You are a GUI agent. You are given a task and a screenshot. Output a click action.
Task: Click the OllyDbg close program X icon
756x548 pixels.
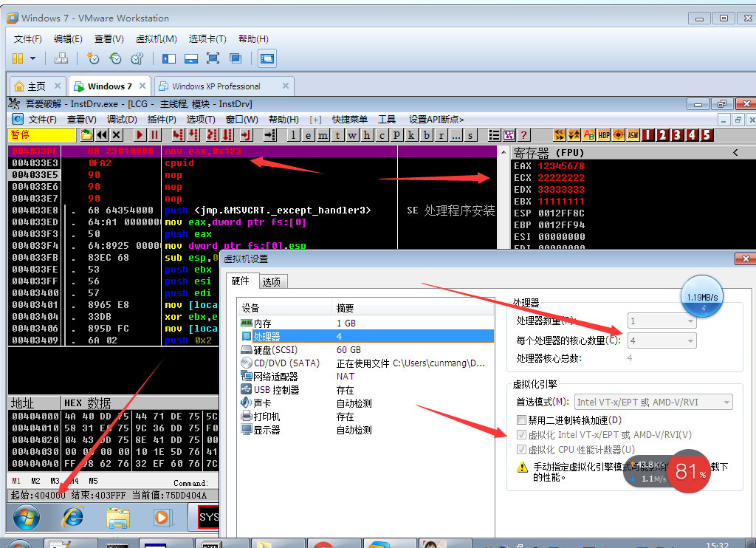coord(116,135)
